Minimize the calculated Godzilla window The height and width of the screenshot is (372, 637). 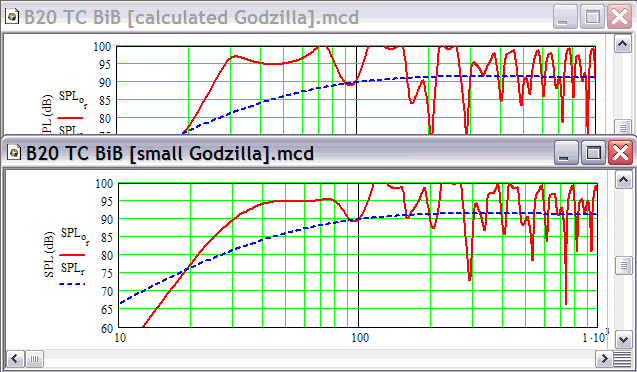[565, 17]
